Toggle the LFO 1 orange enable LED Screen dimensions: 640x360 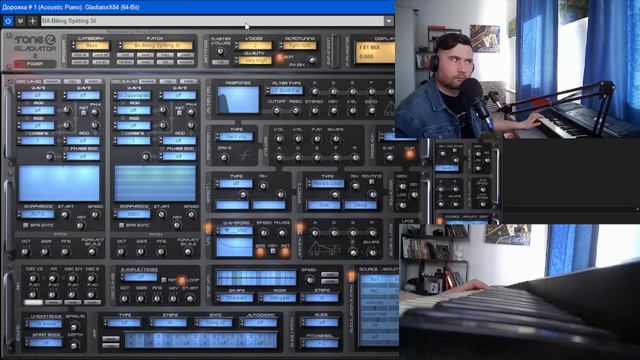208,227
